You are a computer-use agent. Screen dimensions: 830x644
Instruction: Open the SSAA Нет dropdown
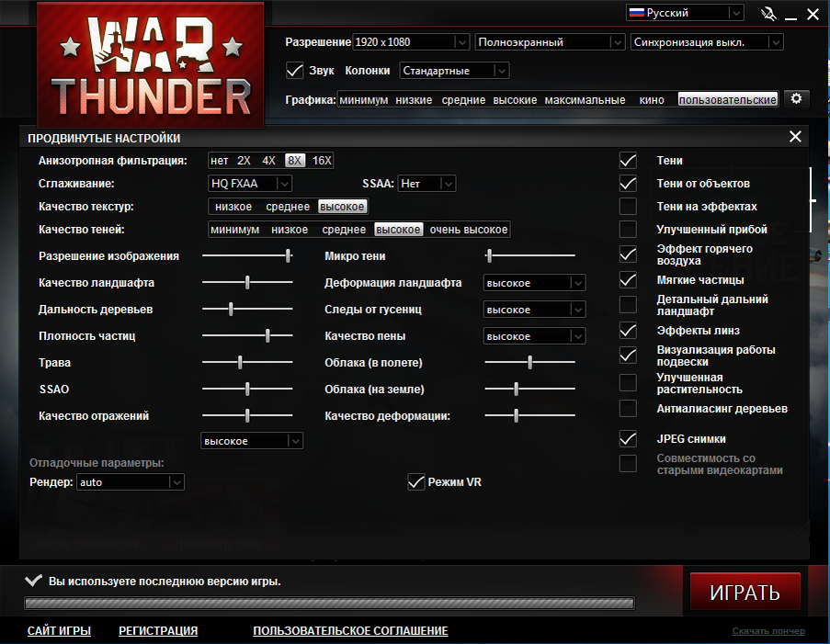coord(426,184)
